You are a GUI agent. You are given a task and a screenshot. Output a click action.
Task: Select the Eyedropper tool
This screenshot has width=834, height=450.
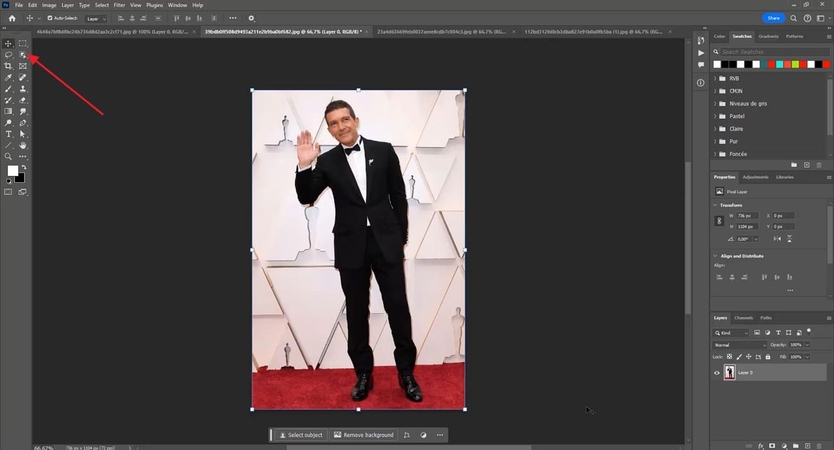coord(8,78)
